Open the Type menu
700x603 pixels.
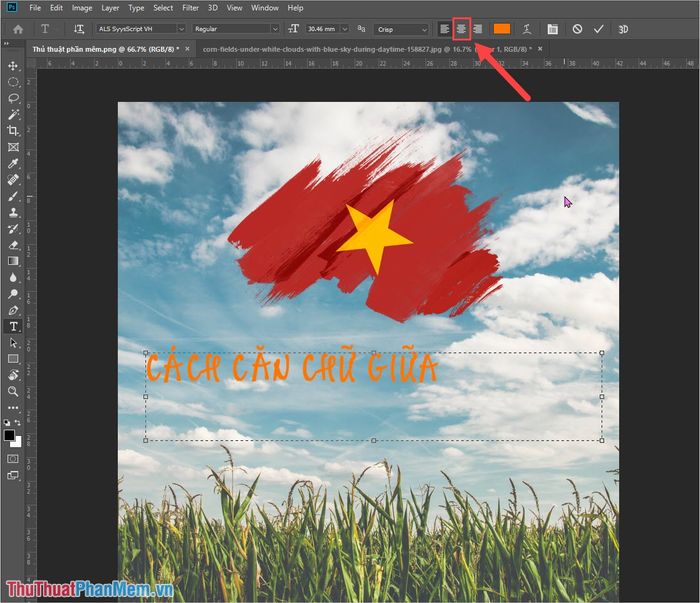tap(136, 8)
